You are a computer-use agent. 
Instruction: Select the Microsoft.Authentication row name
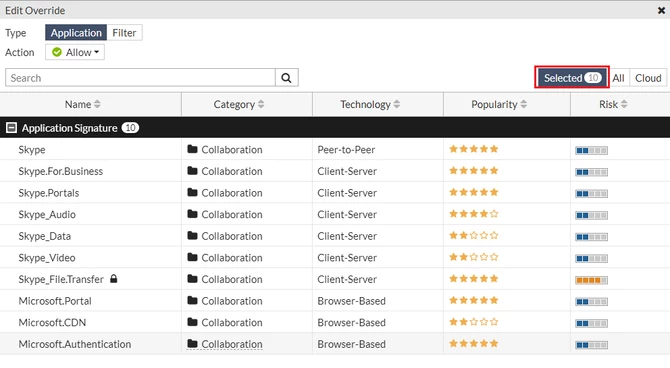pos(75,344)
